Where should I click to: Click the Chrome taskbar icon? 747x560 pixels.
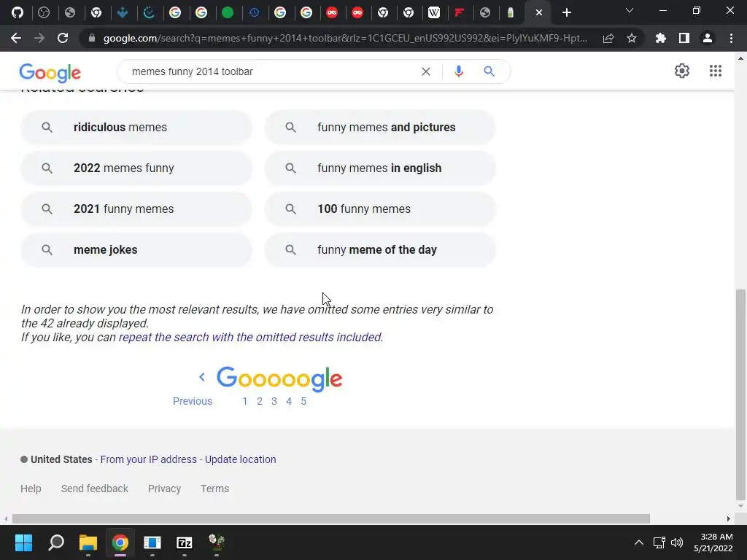(120, 542)
